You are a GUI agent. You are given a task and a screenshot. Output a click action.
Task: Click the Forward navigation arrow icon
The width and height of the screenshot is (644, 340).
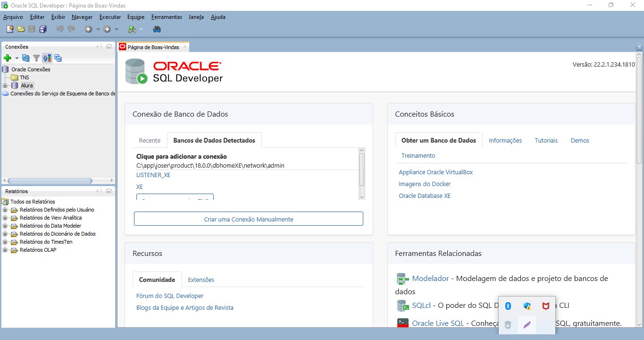[x=107, y=29]
